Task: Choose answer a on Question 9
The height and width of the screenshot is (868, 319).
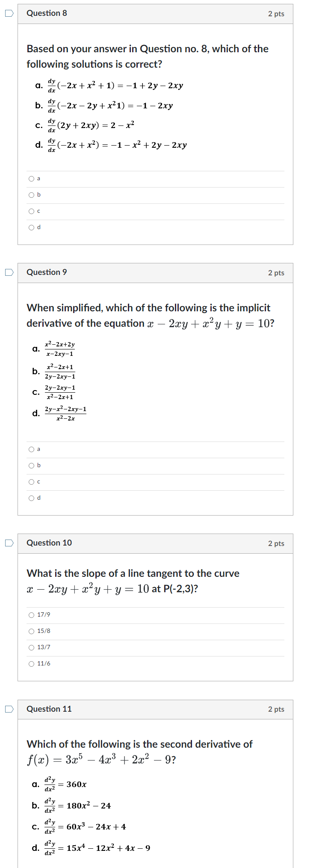Action: (x=31, y=449)
